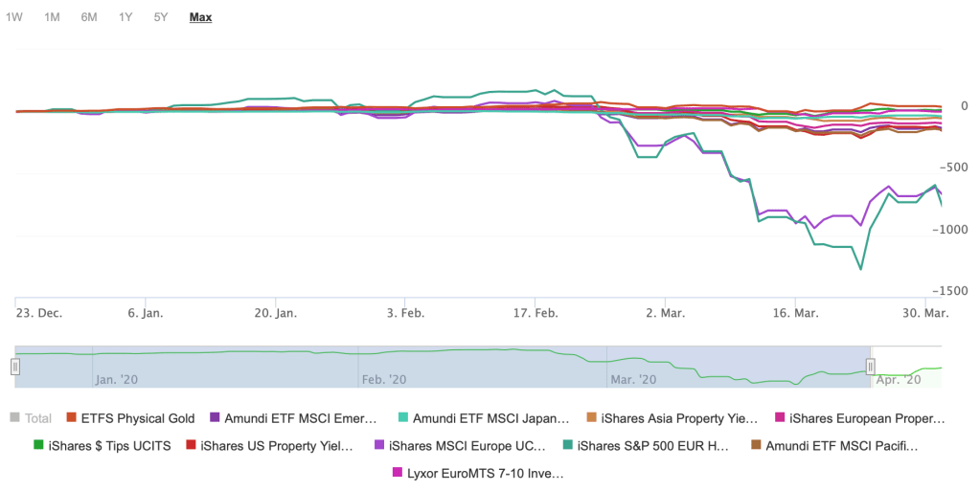Screen dimensions: 980x491
Task: Select the Max time range
Action: tap(200, 17)
